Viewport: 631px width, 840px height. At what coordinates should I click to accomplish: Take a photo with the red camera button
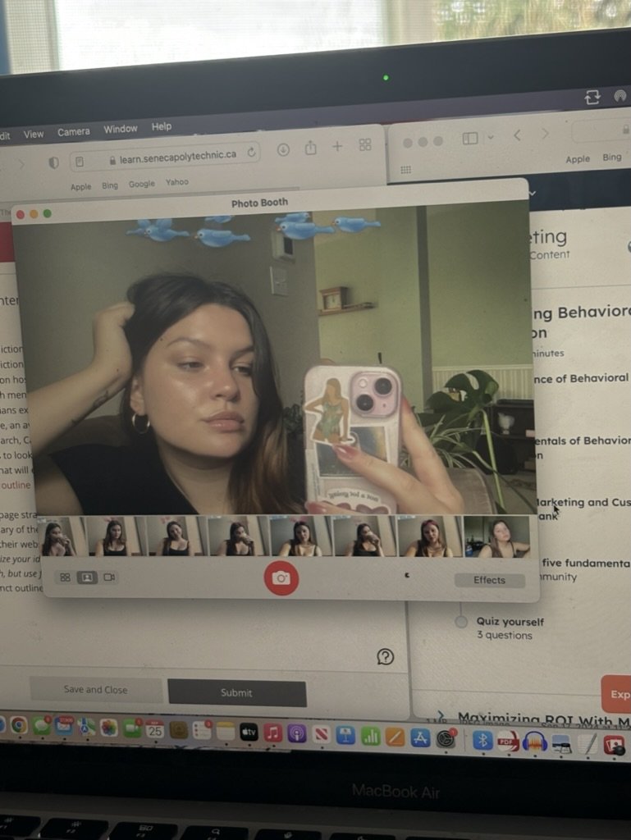(x=281, y=578)
